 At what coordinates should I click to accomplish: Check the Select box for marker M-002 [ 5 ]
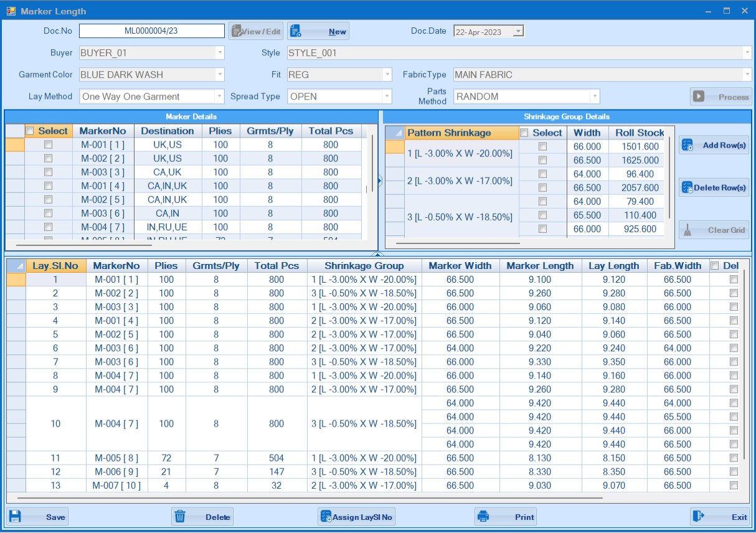click(x=48, y=199)
